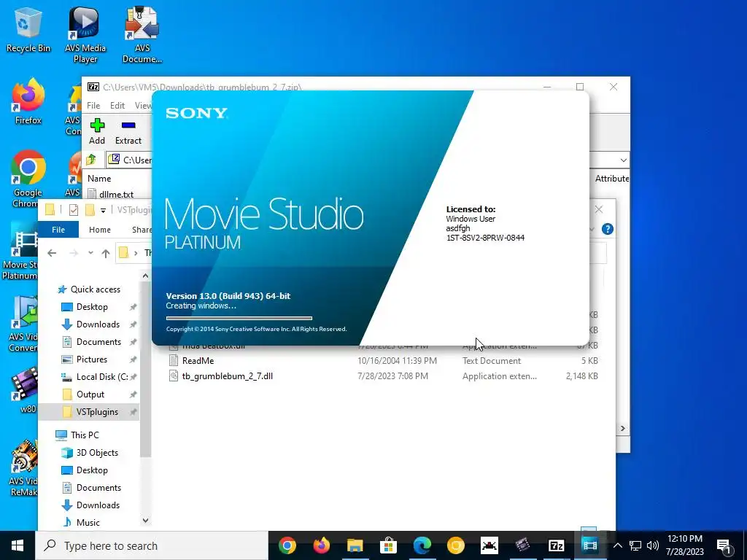Viewport: 747px width, 560px height.
Task: Open Explorer help question mark icon
Action: coord(607,229)
